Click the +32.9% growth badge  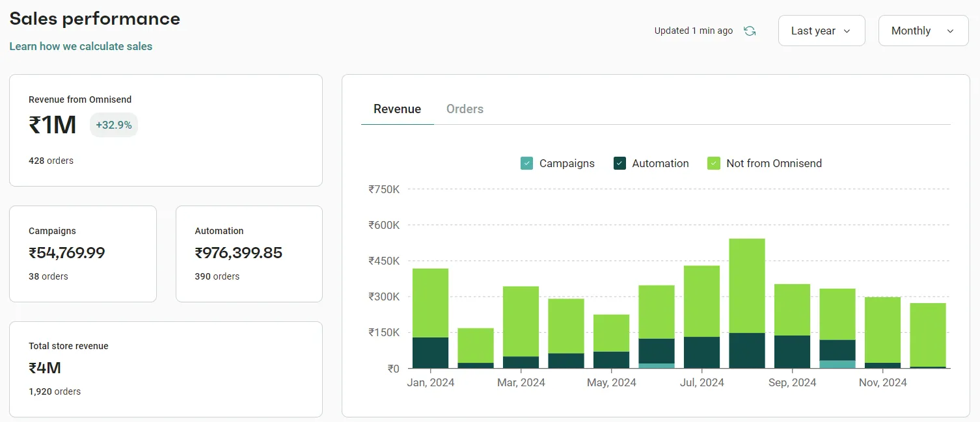[x=114, y=125]
